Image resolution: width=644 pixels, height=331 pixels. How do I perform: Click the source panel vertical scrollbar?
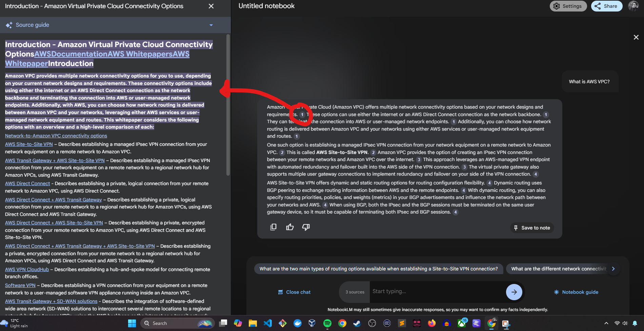[228, 105]
